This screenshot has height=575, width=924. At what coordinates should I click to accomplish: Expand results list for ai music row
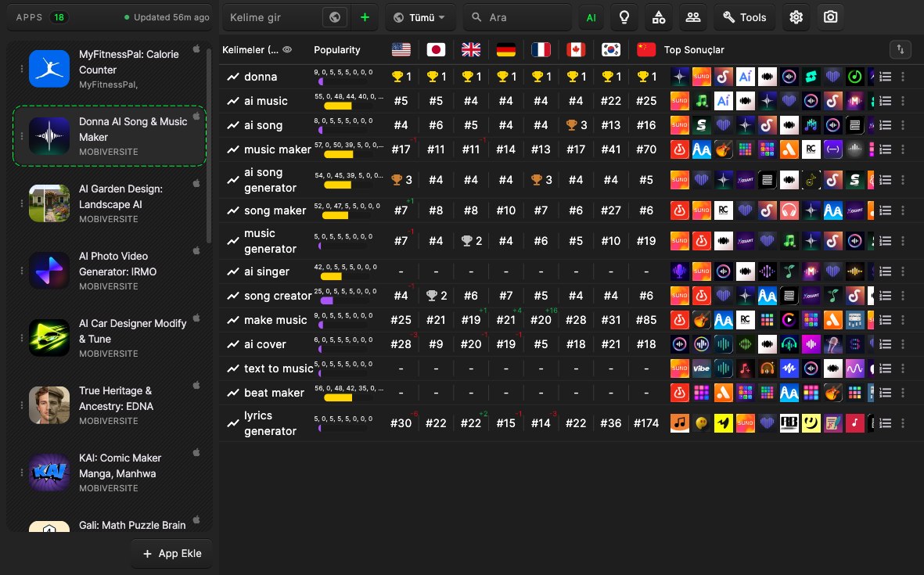point(885,101)
